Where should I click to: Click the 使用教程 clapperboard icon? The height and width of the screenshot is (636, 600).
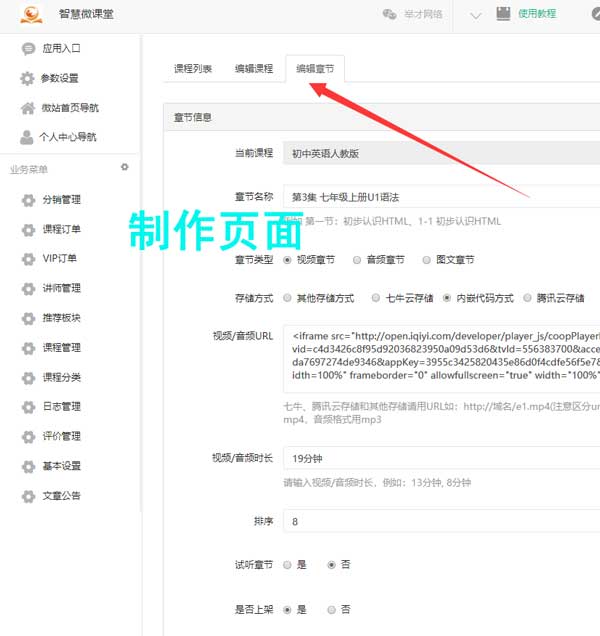(x=503, y=14)
